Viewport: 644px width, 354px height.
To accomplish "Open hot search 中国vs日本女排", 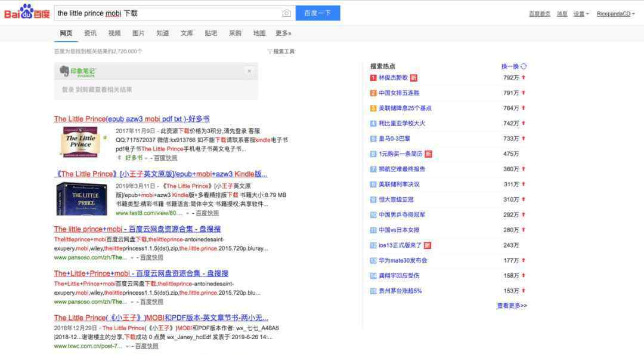I will point(399,230).
